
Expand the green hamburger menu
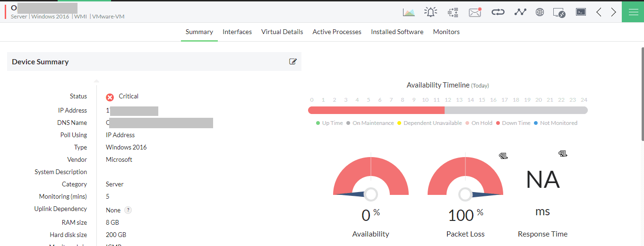[633, 12]
